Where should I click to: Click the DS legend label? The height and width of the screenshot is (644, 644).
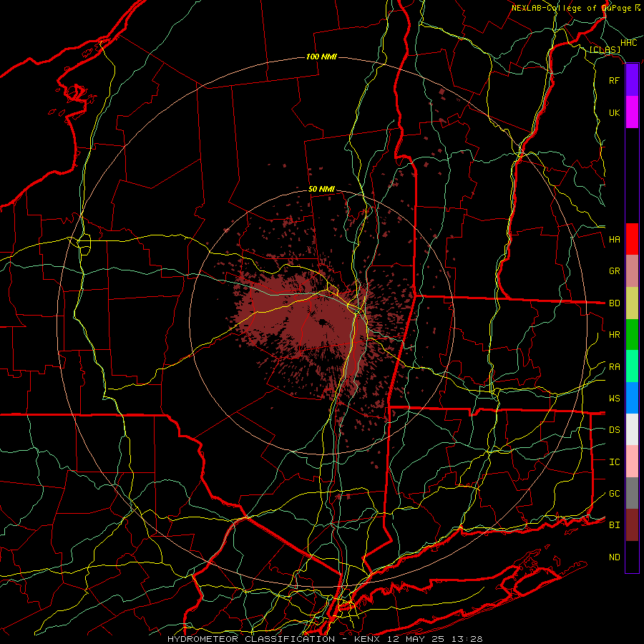(614, 430)
